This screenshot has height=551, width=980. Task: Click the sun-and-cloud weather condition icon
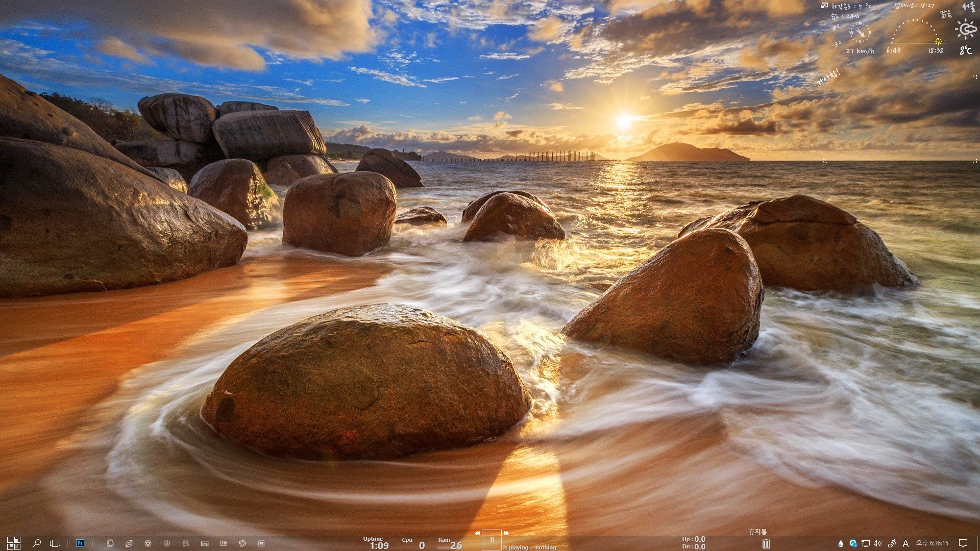pyautogui.click(x=966, y=29)
